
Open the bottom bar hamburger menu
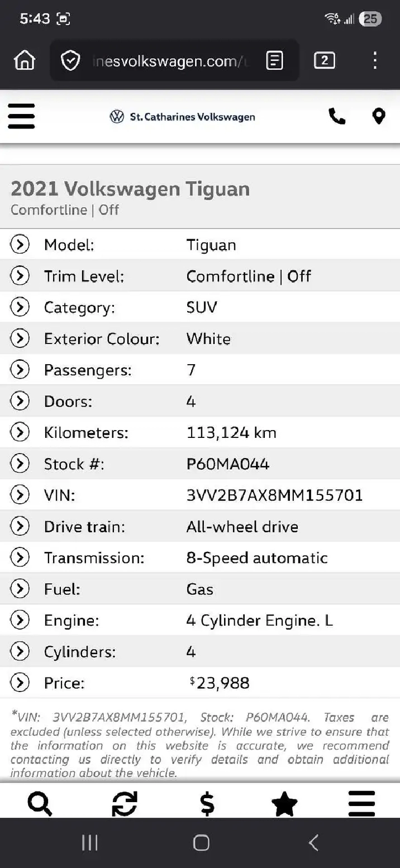pyautogui.click(x=361, y=804)
